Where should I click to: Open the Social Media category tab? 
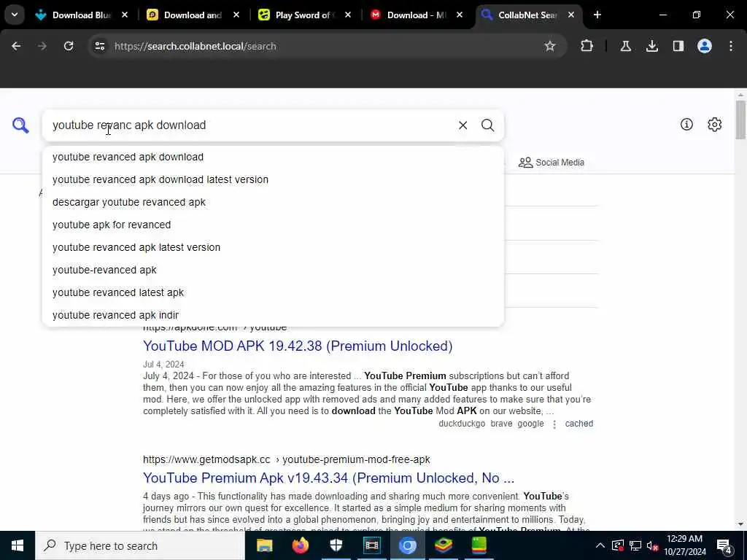point(551,163)
